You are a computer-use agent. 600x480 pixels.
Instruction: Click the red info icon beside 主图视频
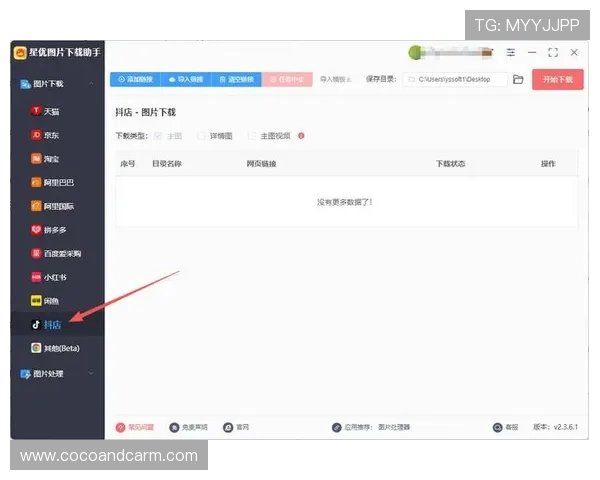[x=301, y=136]
